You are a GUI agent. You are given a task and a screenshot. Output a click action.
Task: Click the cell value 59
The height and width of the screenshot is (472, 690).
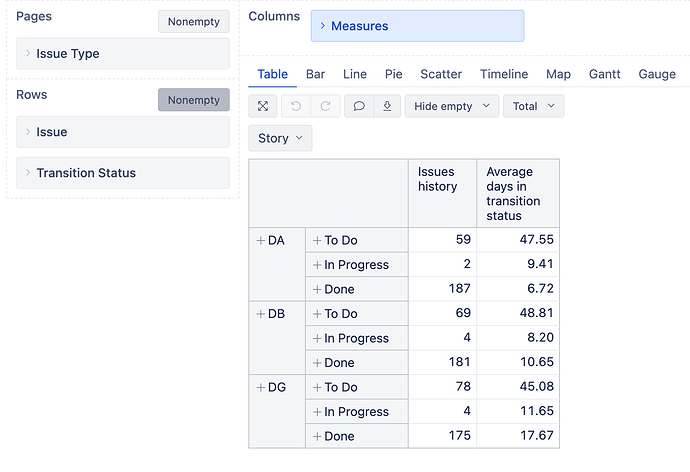click(463, 240)
